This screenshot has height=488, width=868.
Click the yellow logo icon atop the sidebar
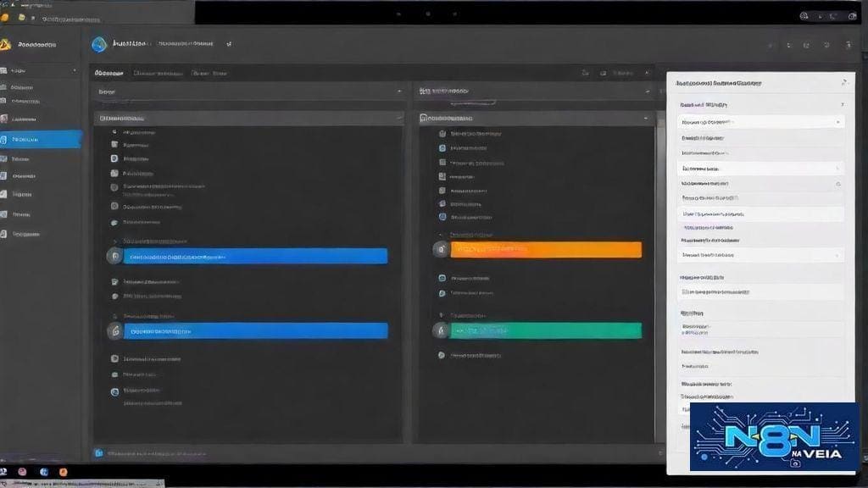click(x=6, y=45)
